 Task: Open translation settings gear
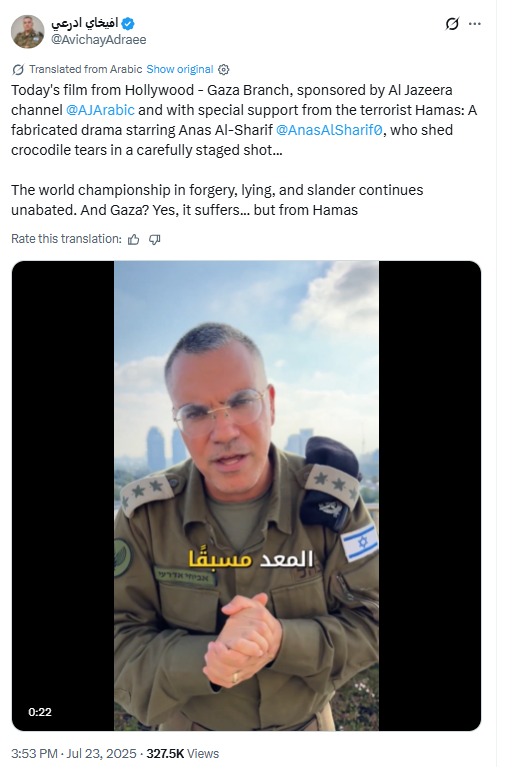(224, 70)
